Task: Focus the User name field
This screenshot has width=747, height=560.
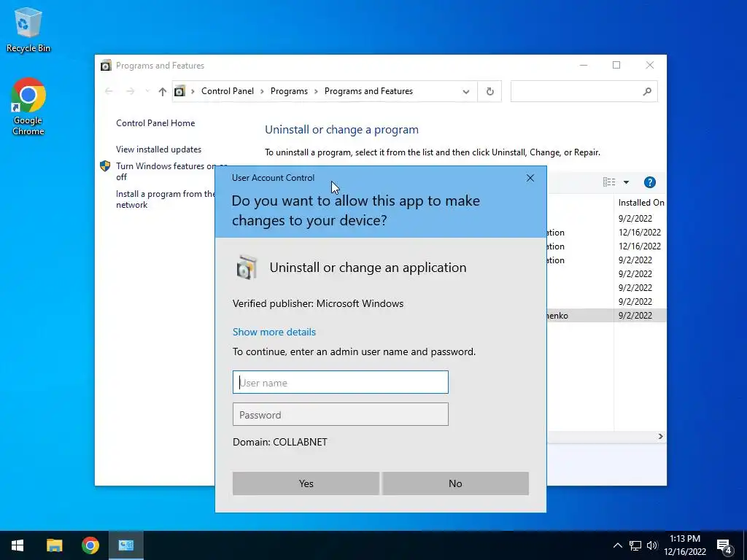Action: click(x=341, y=382)
